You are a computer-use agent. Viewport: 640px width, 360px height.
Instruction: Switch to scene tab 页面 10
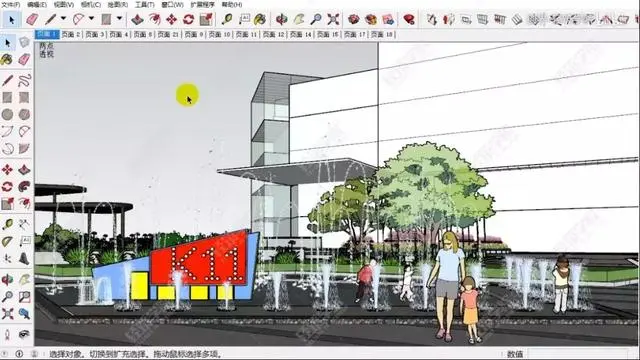220,35
